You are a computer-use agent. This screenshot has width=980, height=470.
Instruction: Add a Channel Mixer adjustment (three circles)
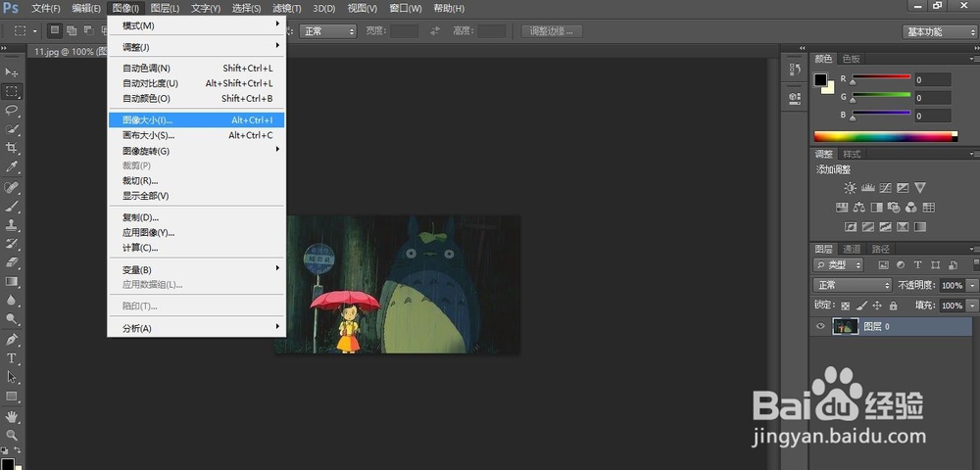[x=911, y=208]
